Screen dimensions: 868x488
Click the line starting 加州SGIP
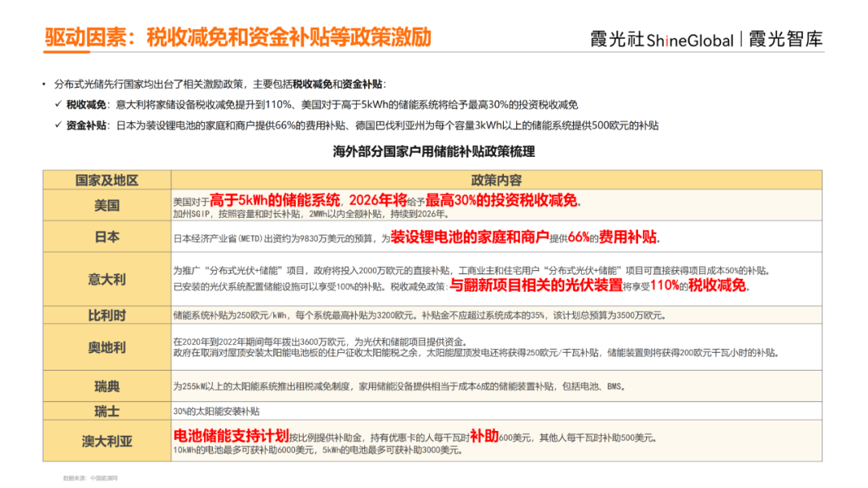pyautogui.click(x=312, y=214)
